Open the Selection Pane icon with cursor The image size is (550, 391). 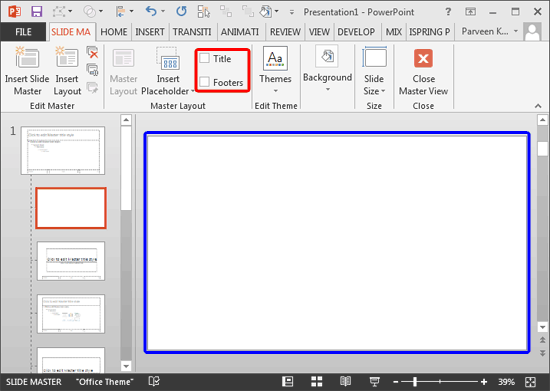[204, 12]
